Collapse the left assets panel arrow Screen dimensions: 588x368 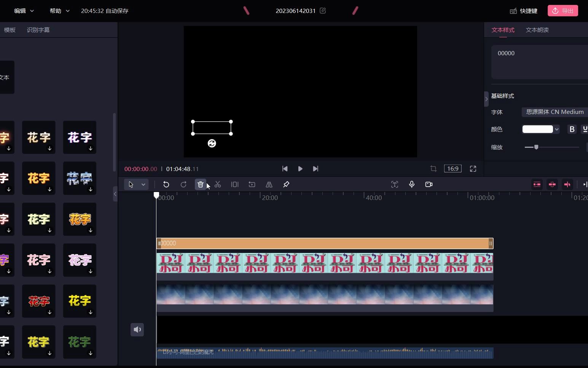(x=115, y=194)
